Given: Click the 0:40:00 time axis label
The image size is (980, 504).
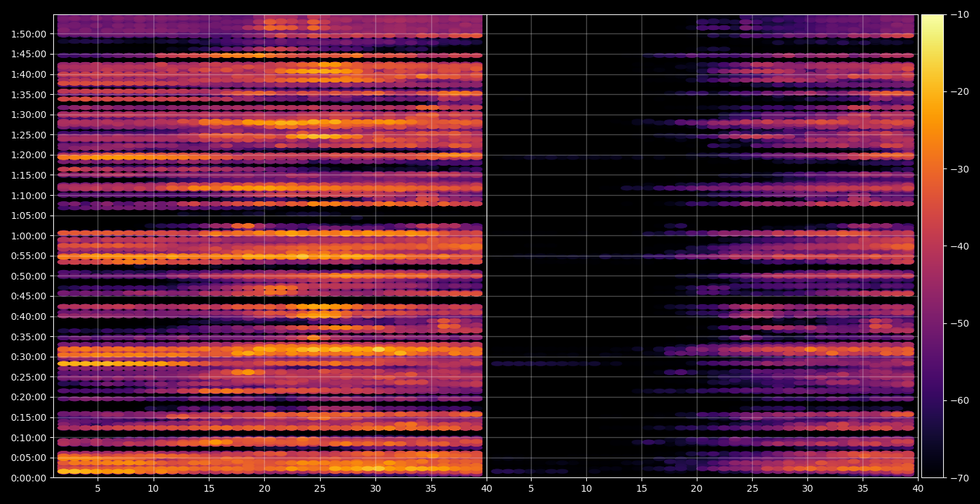Looking at the screenshot, I should [x=29, y=316].
